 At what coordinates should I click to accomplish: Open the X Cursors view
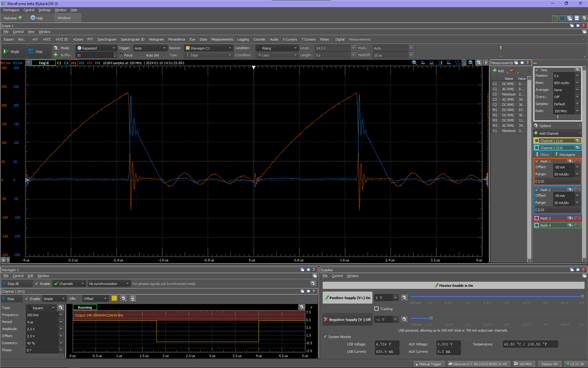click(289, 39)
